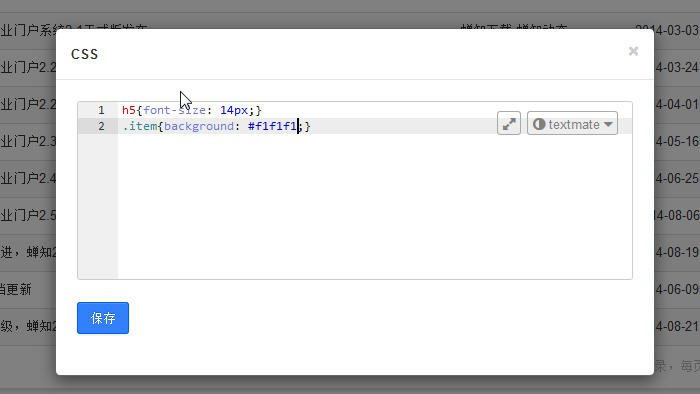
Task: Click the half-circle contrast icon in theme button
Action: (x=539, y=124)
